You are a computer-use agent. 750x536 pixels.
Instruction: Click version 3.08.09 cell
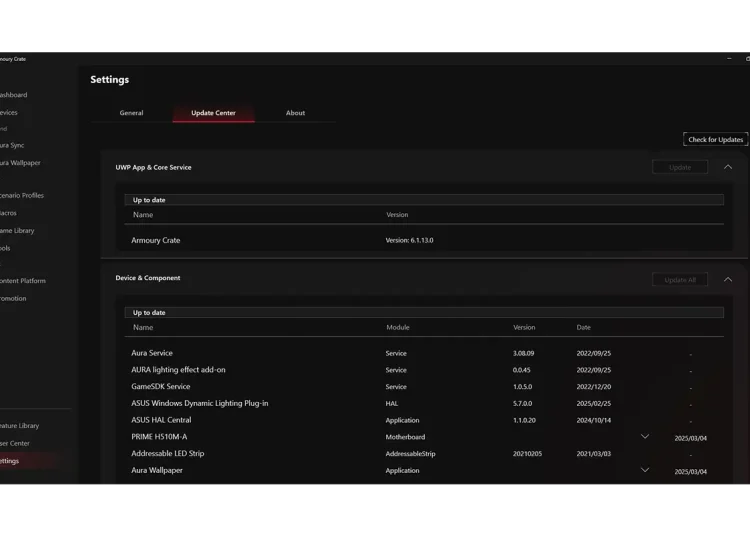point(523,353)
